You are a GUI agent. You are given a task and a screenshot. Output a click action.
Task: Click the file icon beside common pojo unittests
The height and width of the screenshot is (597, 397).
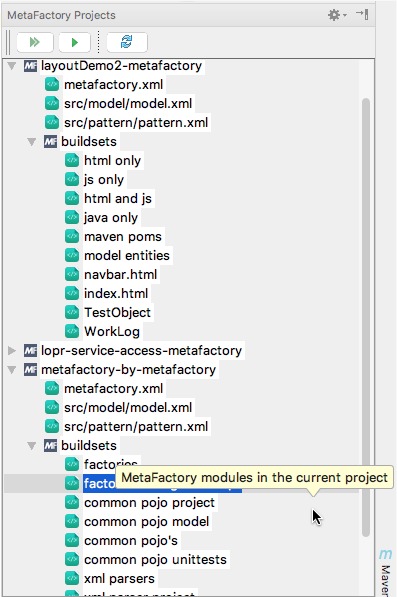coord(72,560)
